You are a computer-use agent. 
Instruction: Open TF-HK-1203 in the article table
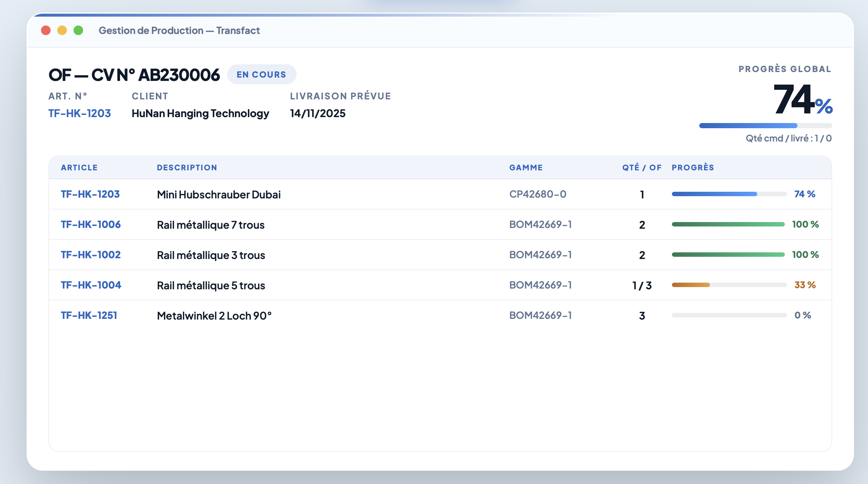(x=90, y=194)
